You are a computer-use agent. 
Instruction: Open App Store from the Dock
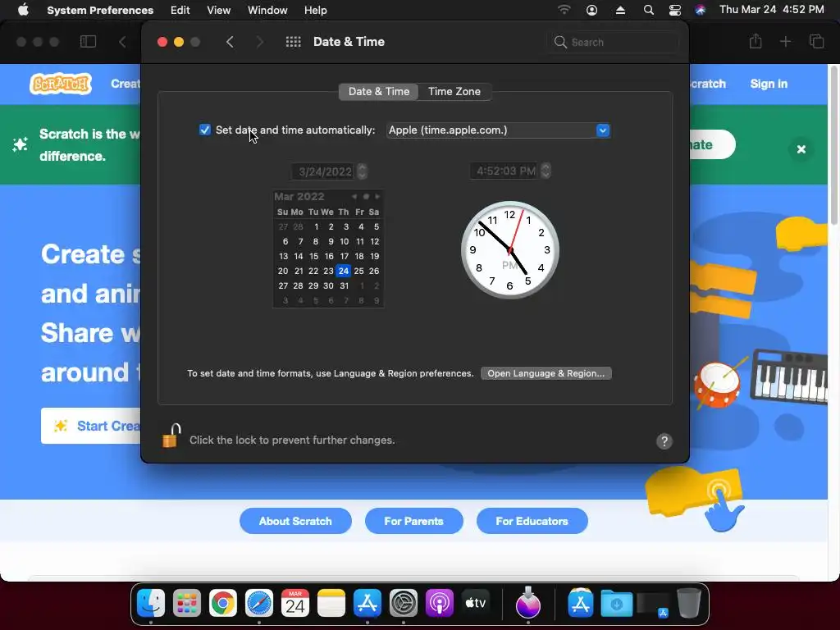[x=367, y=604]
